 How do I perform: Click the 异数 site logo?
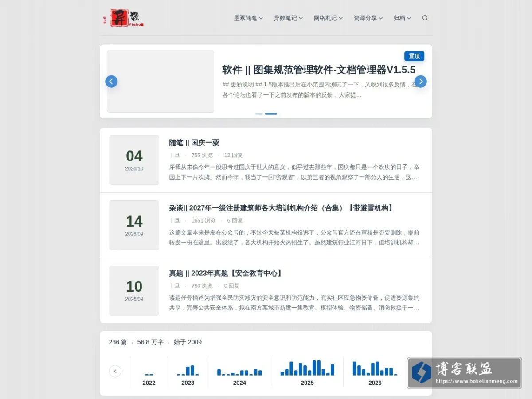124,18
